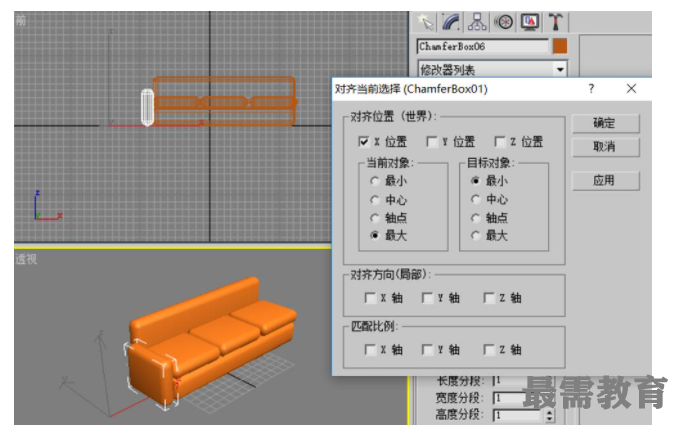Click the dialog help question mark
Image resolution: width=674 pixels, height=432 pixels.
(591, 89)
